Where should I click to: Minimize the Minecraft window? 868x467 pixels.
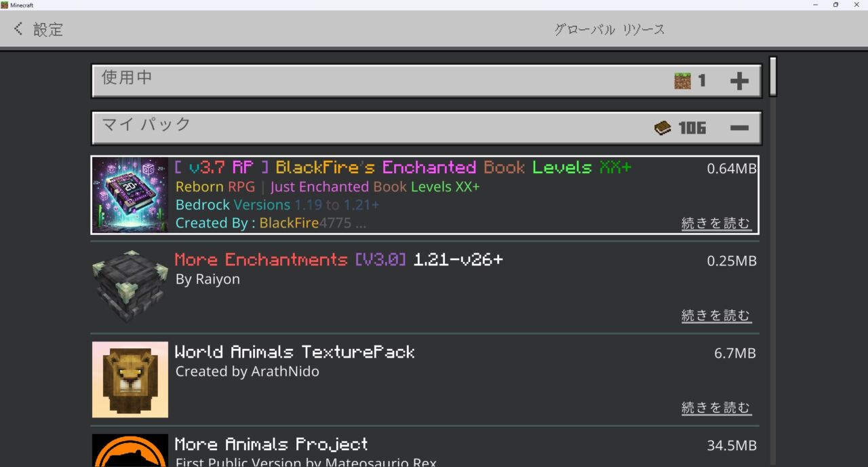coord(814,5)
